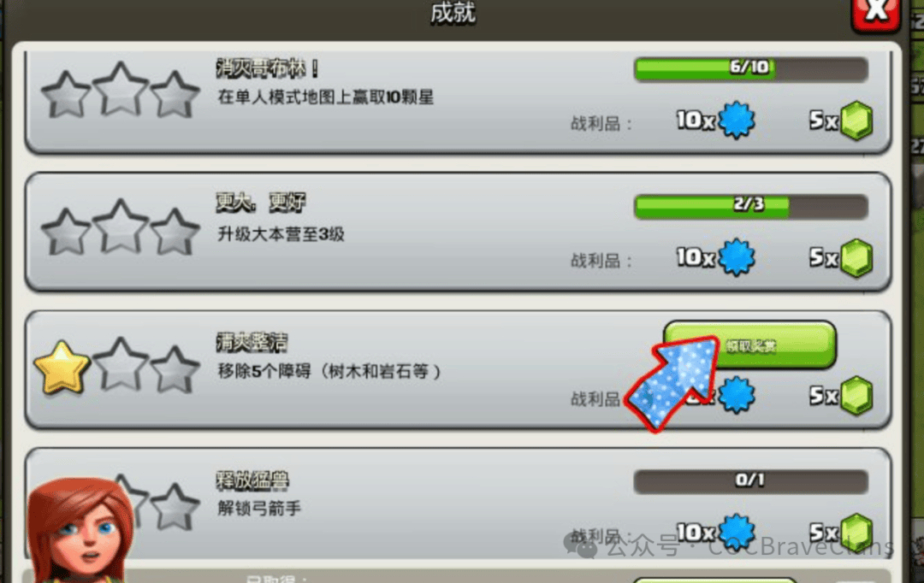Click the green gem in 清爽整洁 row
Screen dimensions: 924x583
[x=856, y=396]
